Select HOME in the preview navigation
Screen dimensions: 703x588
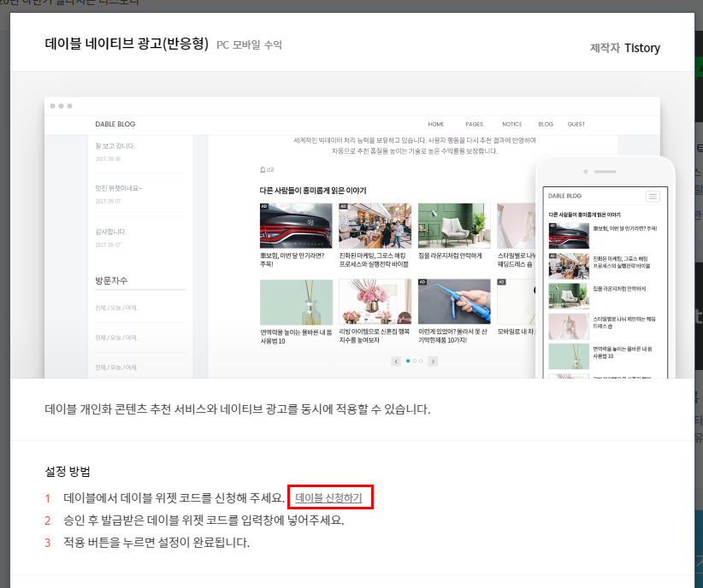(436, 124)
